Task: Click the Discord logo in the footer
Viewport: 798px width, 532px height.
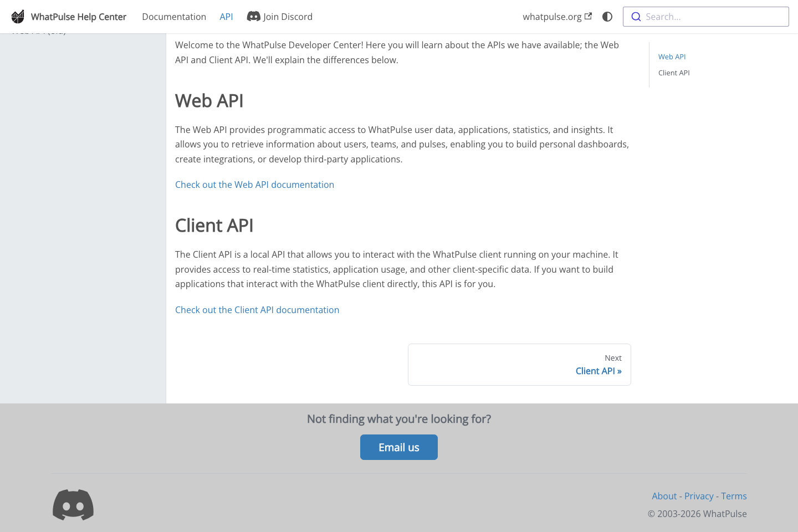Action: [x=73, y=504]
